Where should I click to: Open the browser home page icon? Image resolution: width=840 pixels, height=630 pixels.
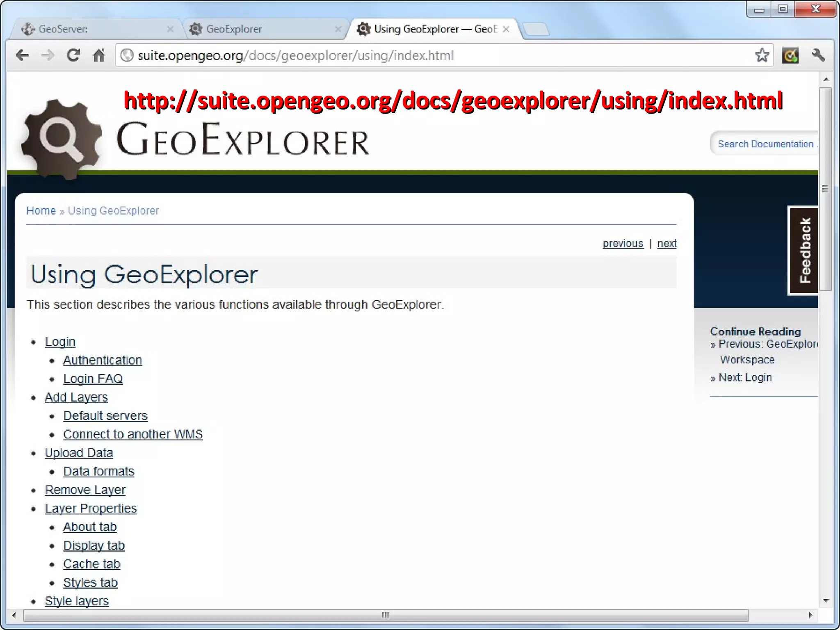tap(99, 55)
